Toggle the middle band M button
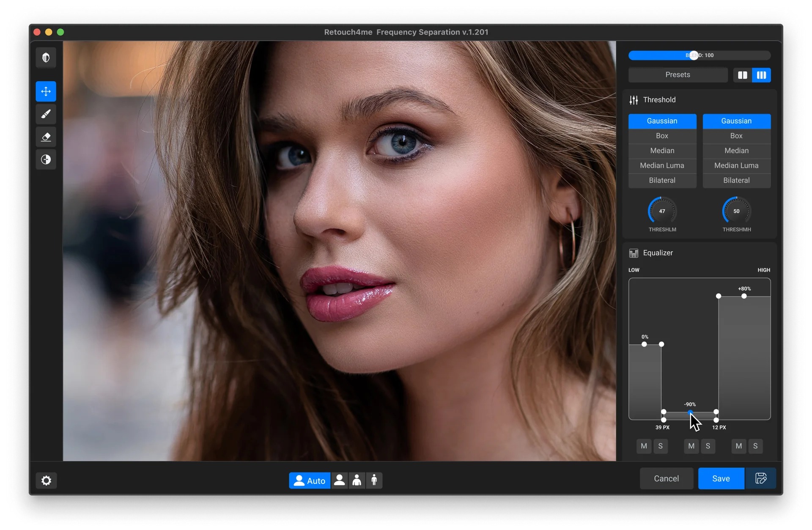The width and height of the screenshot is (812, 530). click(x=691, y=446)
